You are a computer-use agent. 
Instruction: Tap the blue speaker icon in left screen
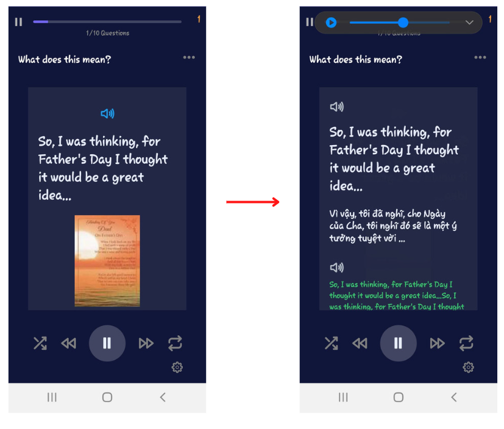click(107, 113)
